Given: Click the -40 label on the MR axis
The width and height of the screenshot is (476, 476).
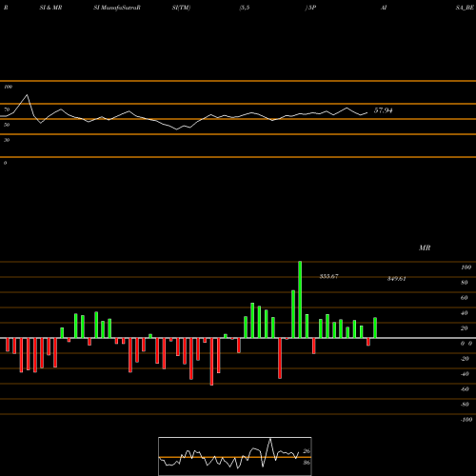Looking at the screenshot, I should tap(465, 374).
